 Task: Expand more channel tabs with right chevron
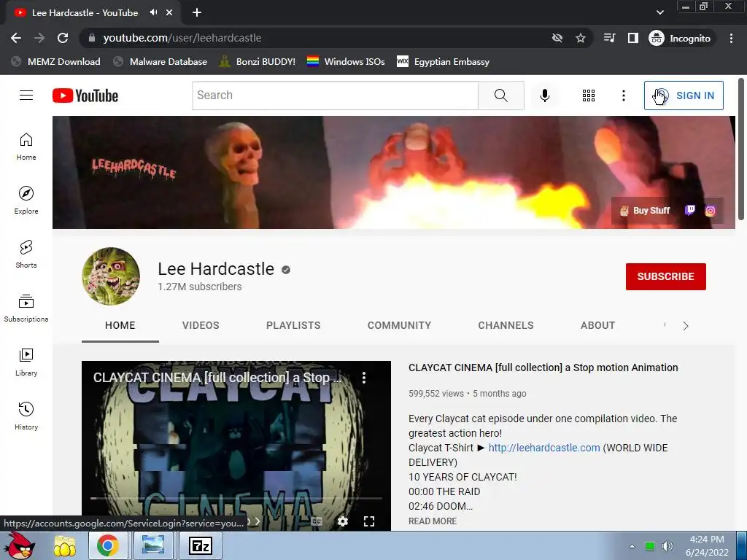click(x=686, y=326)
